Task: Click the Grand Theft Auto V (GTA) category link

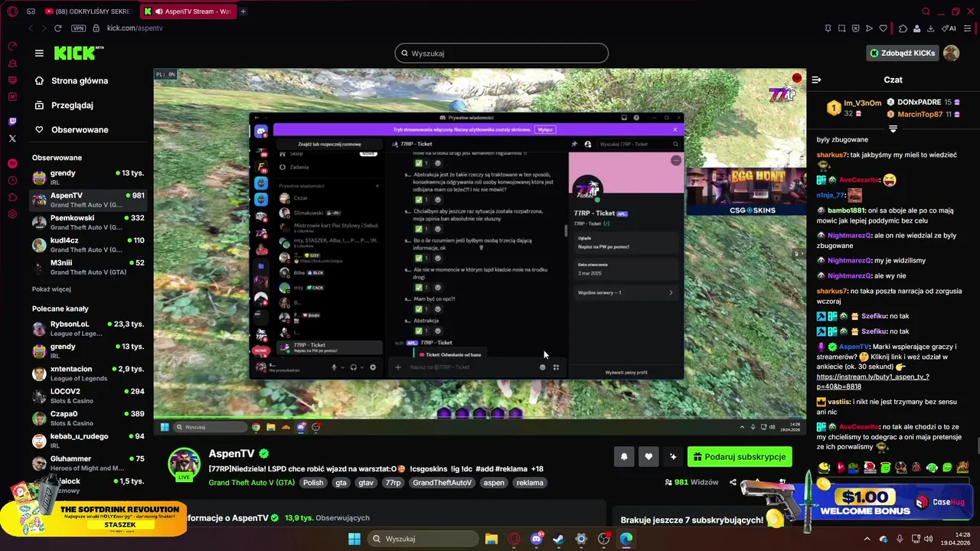Action: point(252,483)
